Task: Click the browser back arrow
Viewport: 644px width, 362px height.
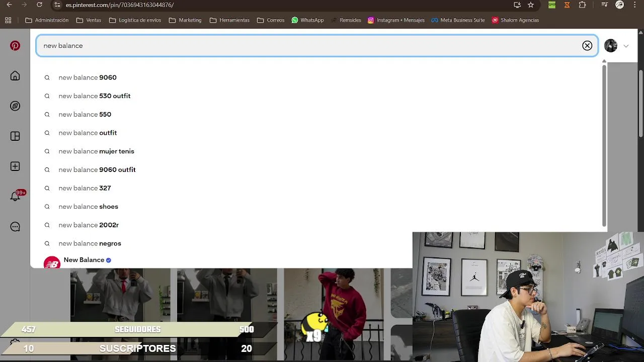Action: click(9, 5)
